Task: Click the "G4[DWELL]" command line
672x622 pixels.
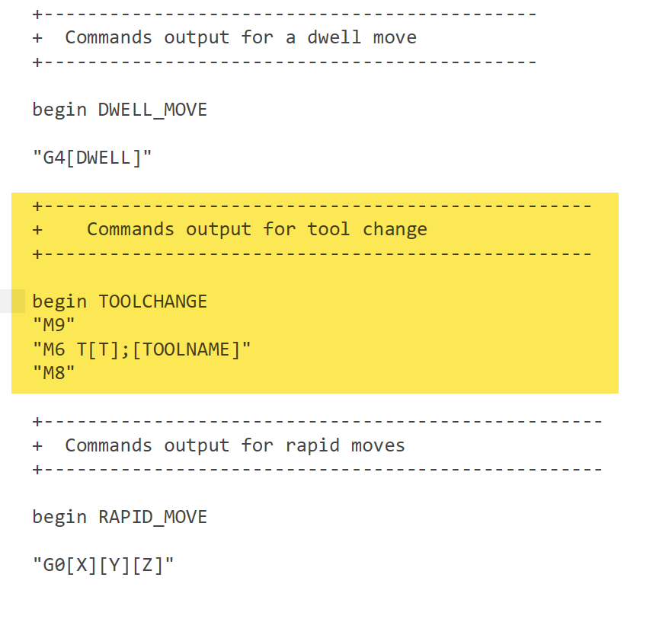Action: click(92, 158)
